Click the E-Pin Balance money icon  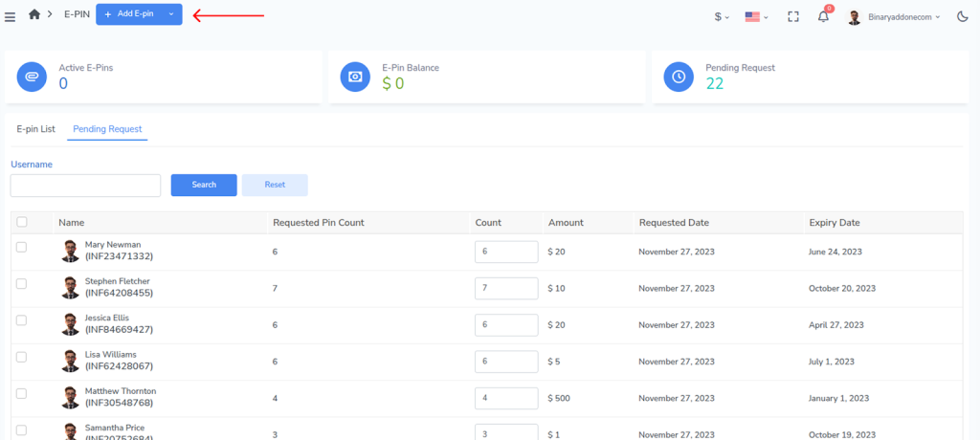(x=355, y=77)
